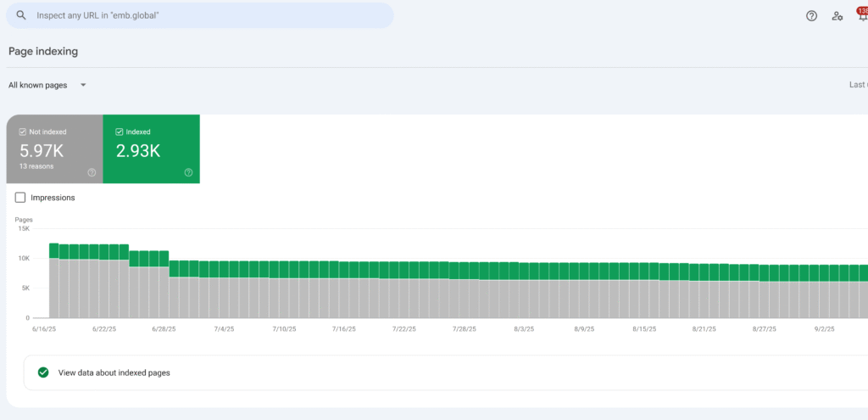Click the 13 reasons text
Image resolution: width=868 pixels, height=420 pixels.
[36, 166]
